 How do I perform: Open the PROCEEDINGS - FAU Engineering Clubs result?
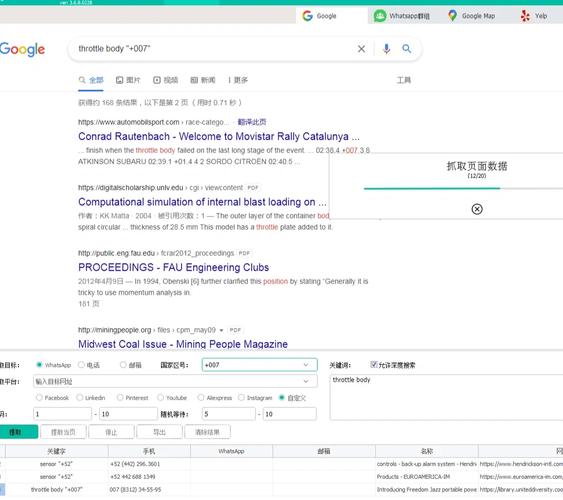point(173,267)
